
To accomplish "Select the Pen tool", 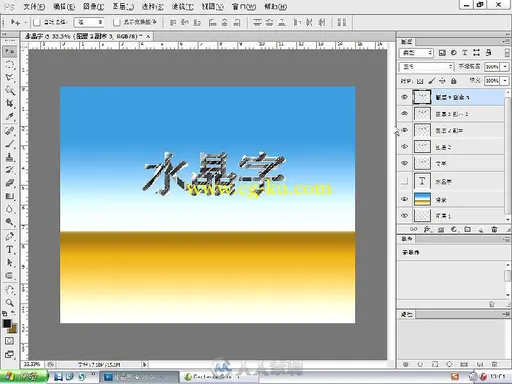I will (x=9, y=236).
